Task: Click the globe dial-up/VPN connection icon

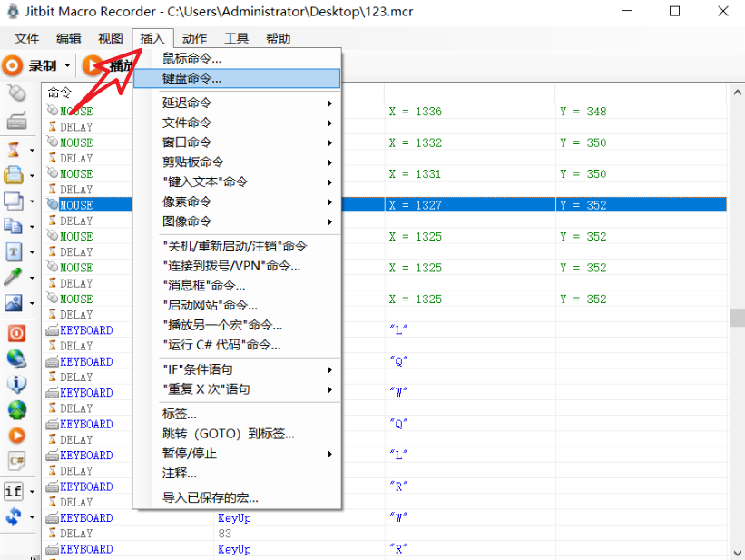Action: click(x=16, y=359)
